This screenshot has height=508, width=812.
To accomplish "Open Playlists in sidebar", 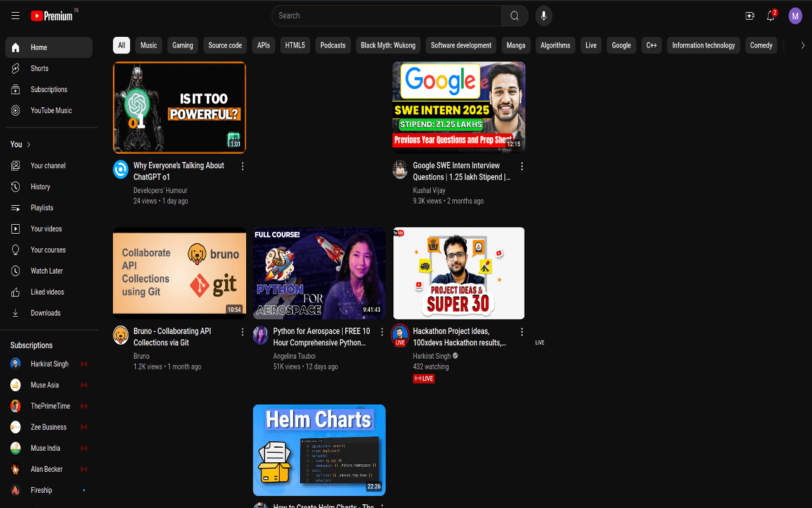I will (x=49, y=208).
